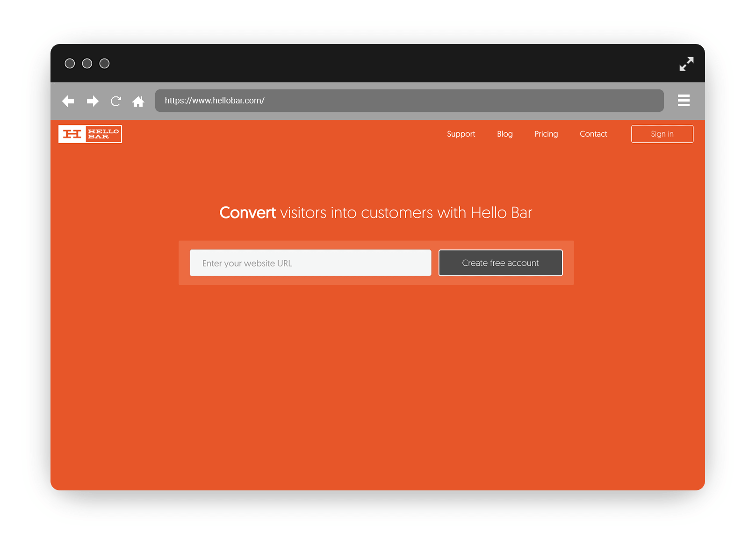Open the Blog link
Image resolution: width=756 pixels, height=540 pixels.
505,134
